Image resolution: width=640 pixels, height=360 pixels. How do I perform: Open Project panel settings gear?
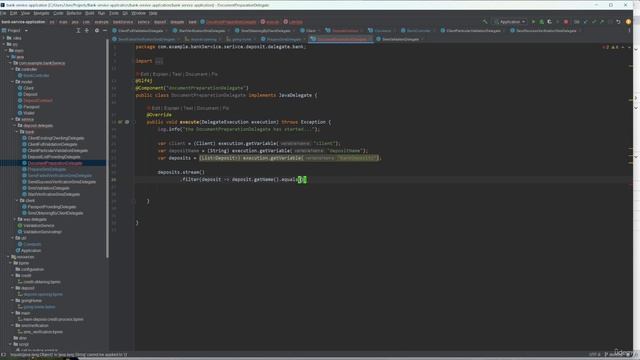97,31
